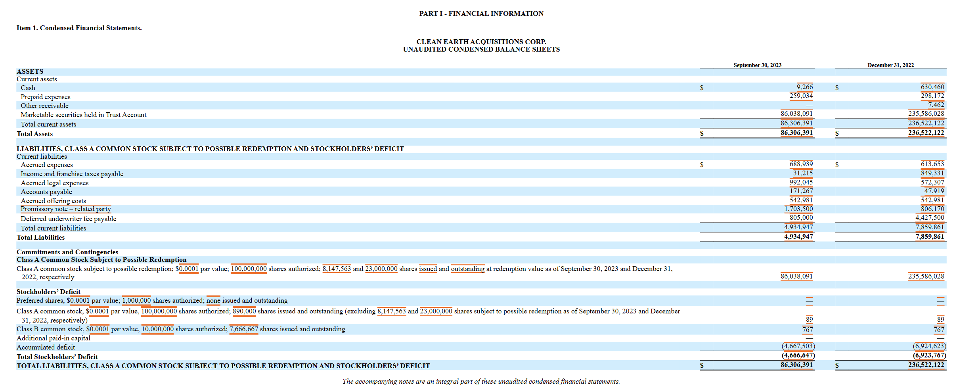Select 'Item 1. Condensed Financial Statements.' text
Viewport: 980px width, 388px height.
[x=79, y=28]
